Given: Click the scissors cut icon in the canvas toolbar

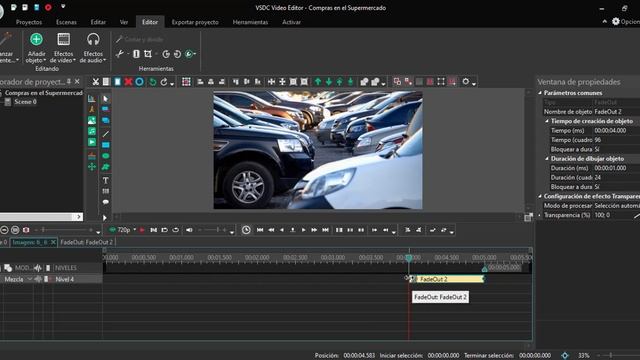Looking at the screenshot, I should tap(96, 82).
